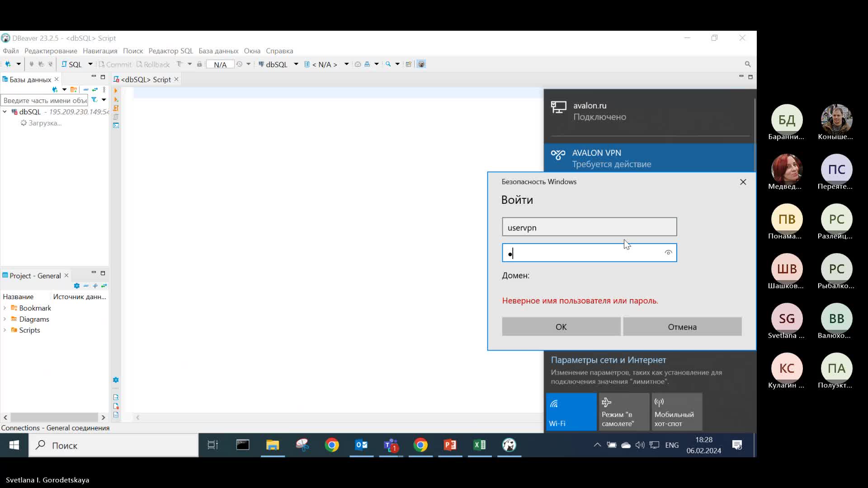The image size is (868, 488).
Task: Click OK in the Windows Security dialog
Action: click(x=561, y=327)
